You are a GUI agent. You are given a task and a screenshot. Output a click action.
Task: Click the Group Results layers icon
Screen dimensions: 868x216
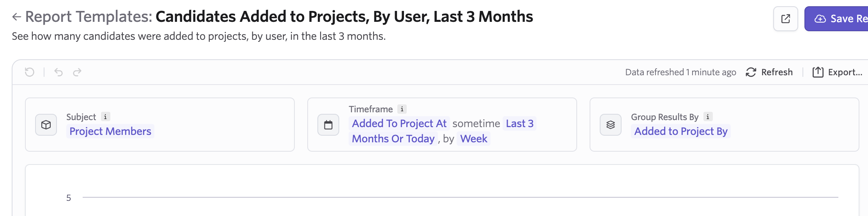[x=611, y=125]
